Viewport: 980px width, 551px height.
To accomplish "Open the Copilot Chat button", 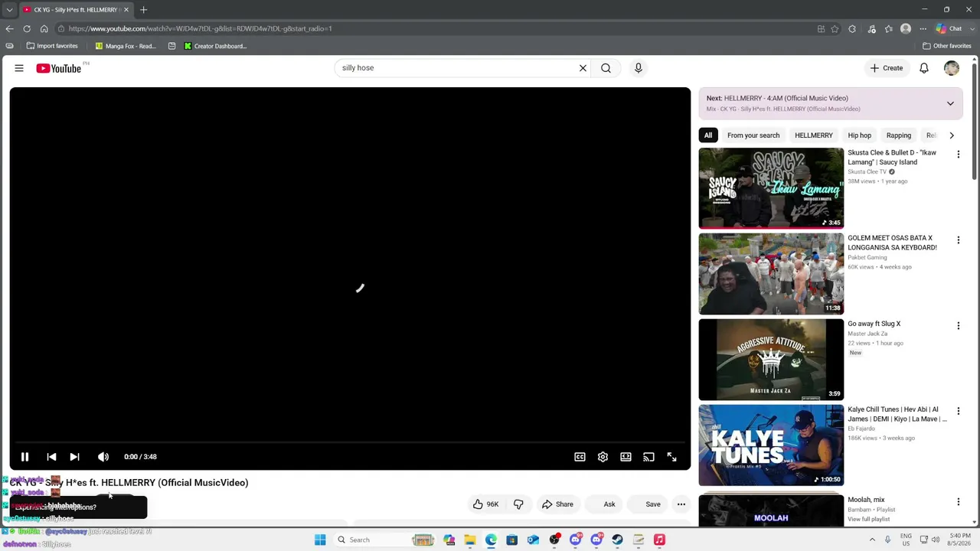I will coord(949,29).
